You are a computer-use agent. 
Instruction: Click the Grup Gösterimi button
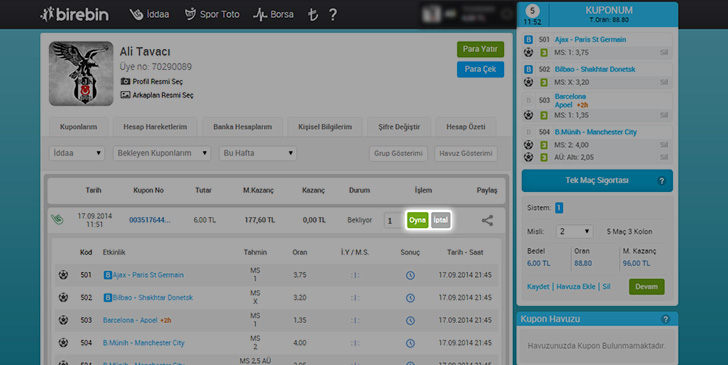[398, 153]
